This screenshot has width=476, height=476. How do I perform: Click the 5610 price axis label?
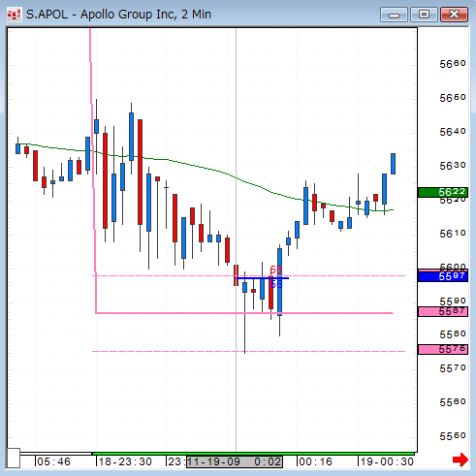click(453, 234)
